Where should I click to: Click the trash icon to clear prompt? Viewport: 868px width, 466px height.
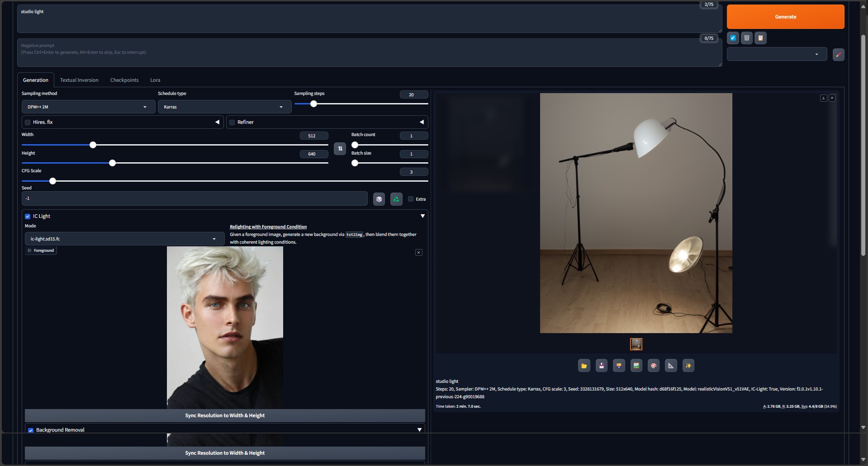[747, 38]
